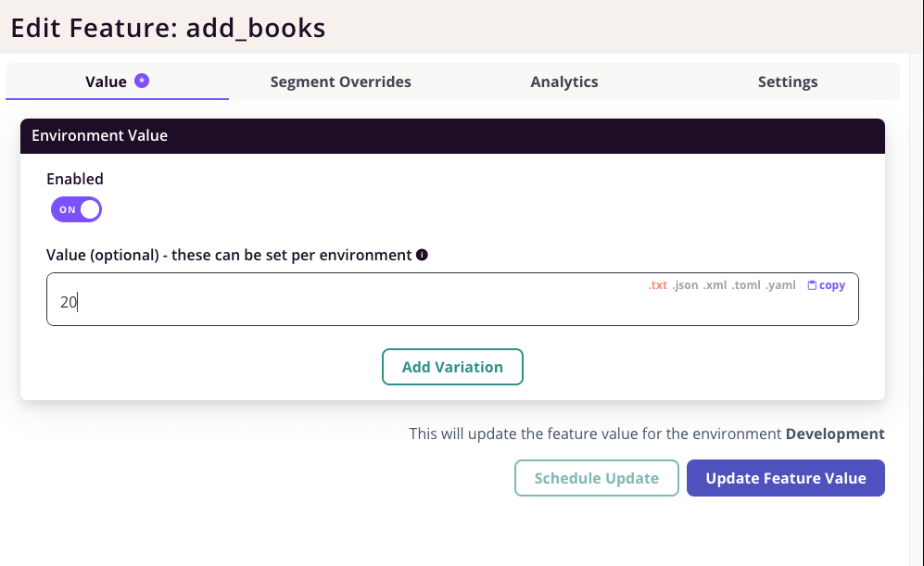This screenshot has height=566, width=924.
Task: Click the Add Variation button
Action: [452, 367]
